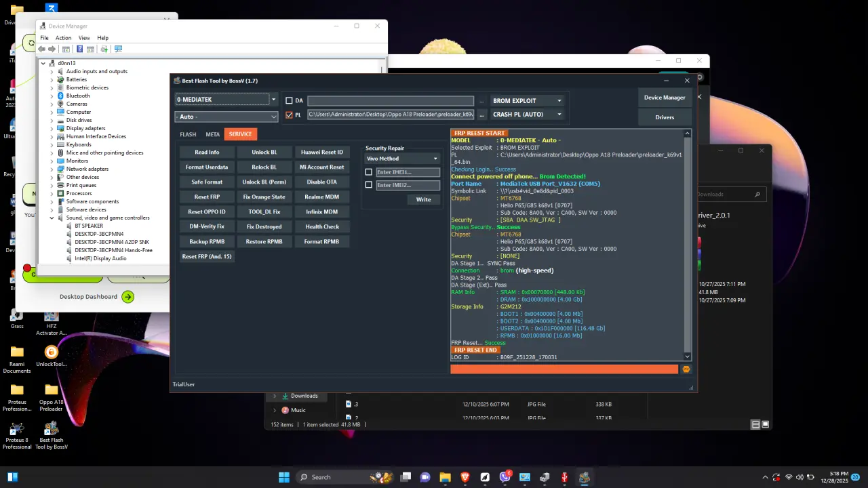Uncheck the PL checkbox
Image resolution: width=868 pixels, height=488 pixels.
click(x=289, y=115)
